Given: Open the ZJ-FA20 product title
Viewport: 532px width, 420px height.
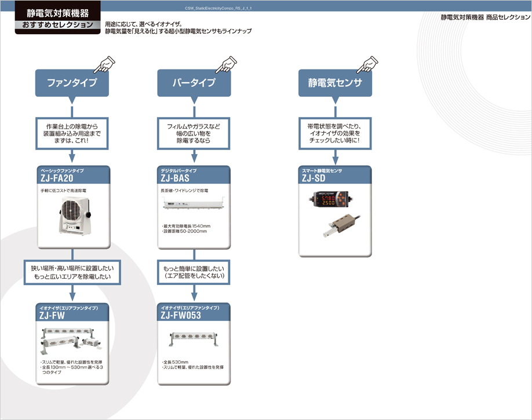Looking at the screenshot, I should tap(57, 178).
